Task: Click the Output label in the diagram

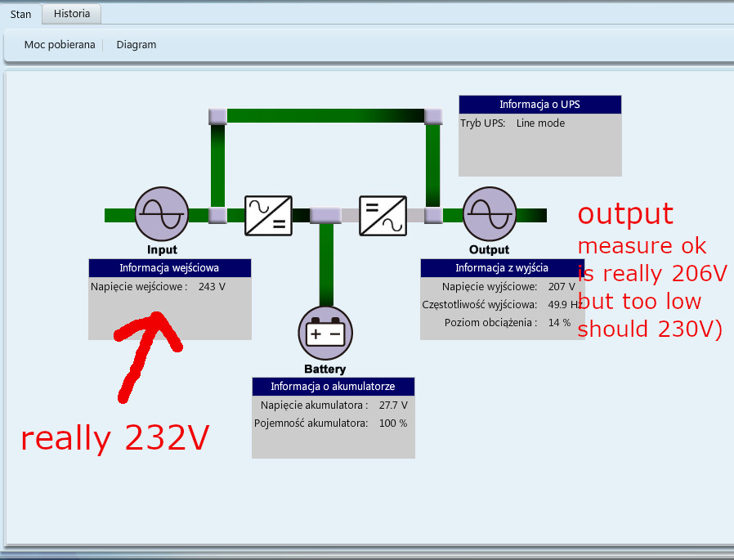Action: point(489,249)
